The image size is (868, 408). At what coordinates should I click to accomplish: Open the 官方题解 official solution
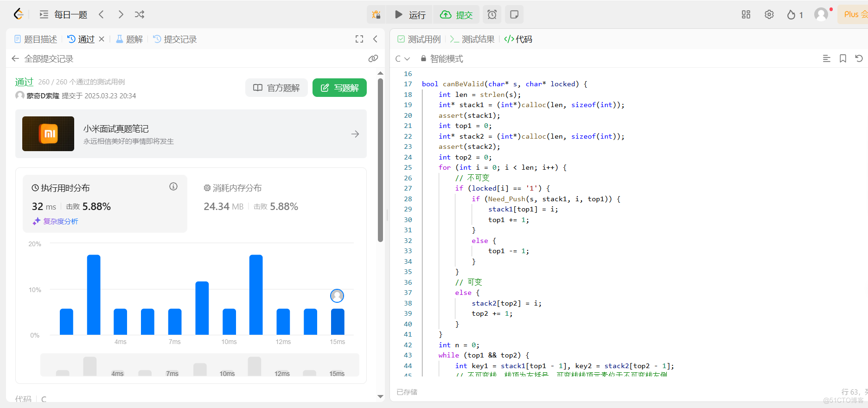(x=276, y=88)
